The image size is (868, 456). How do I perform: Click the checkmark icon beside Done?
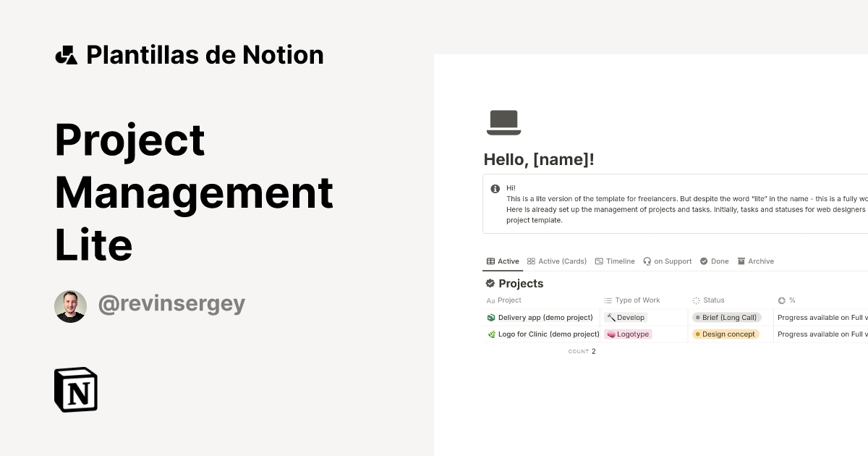tap(703, 261)
